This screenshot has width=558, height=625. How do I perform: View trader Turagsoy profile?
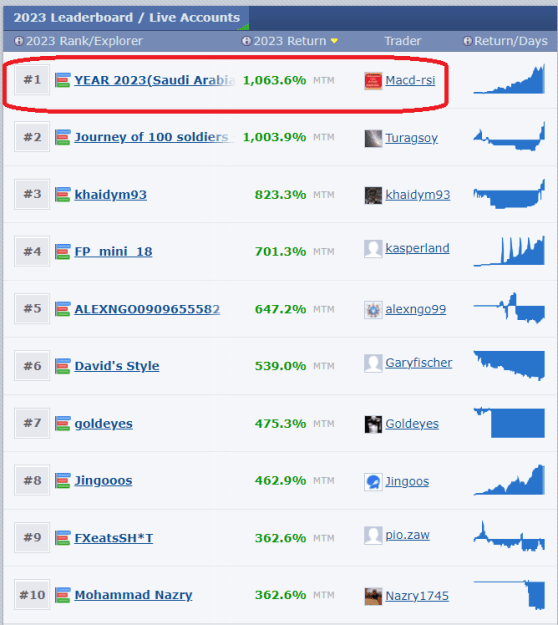coord(411,138)
